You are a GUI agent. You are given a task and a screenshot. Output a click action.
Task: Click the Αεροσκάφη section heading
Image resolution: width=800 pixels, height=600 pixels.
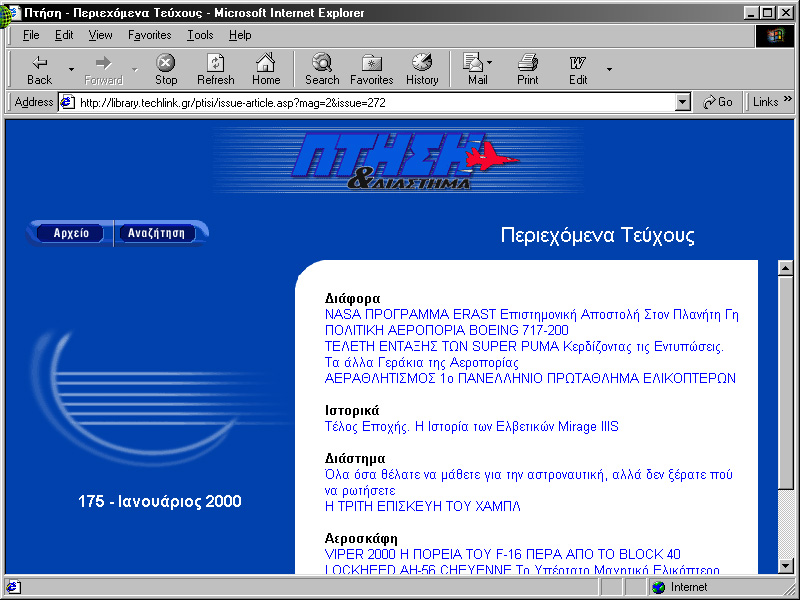[x=361, y=538]
